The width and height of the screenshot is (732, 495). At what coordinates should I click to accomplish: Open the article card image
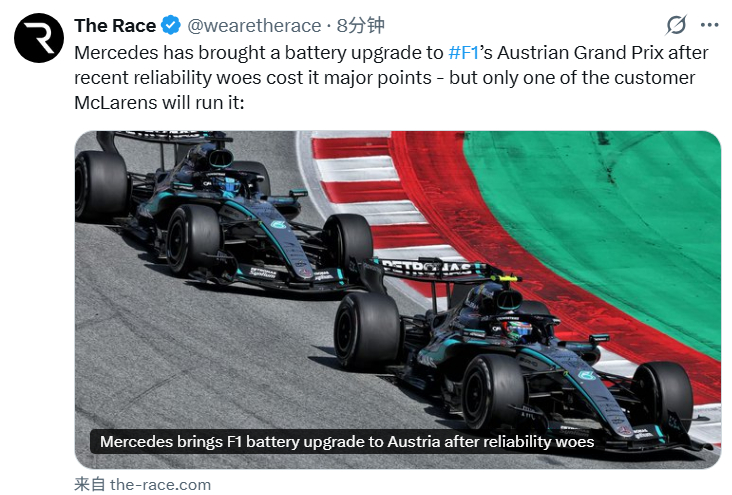(398, 299)
